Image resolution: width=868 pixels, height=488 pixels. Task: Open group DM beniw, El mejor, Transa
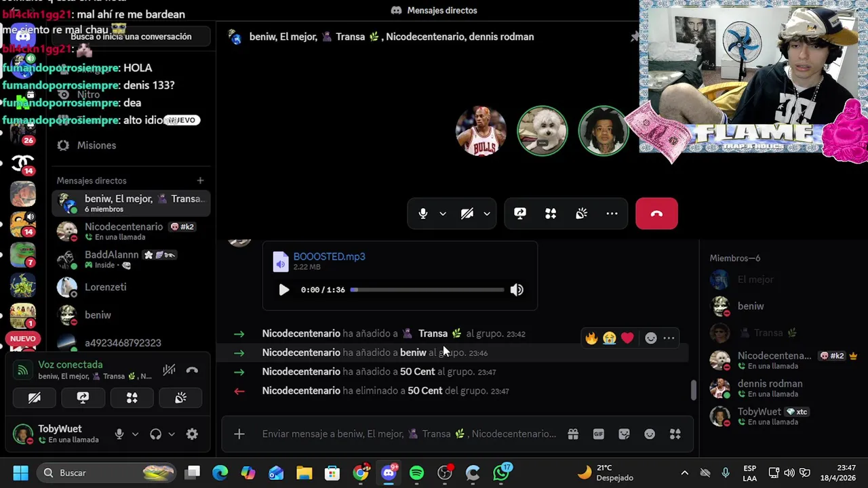coord(131,203)
